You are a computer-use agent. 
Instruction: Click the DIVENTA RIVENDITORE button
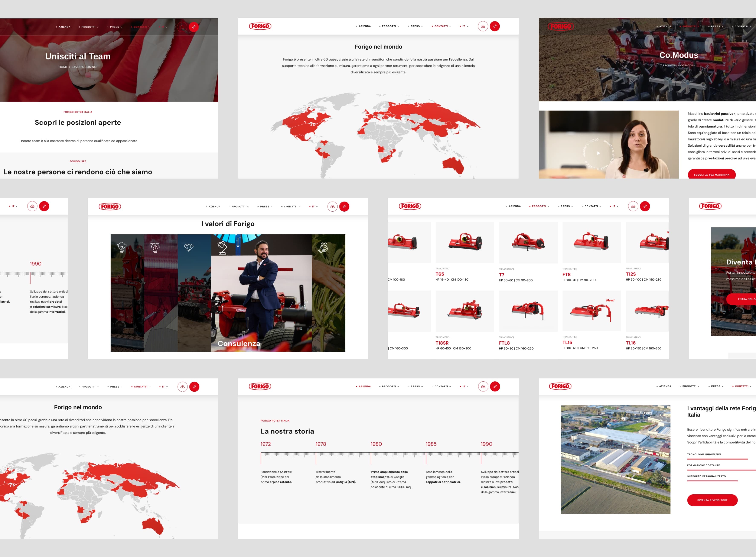pyautogui.click(x=712, y=500)
